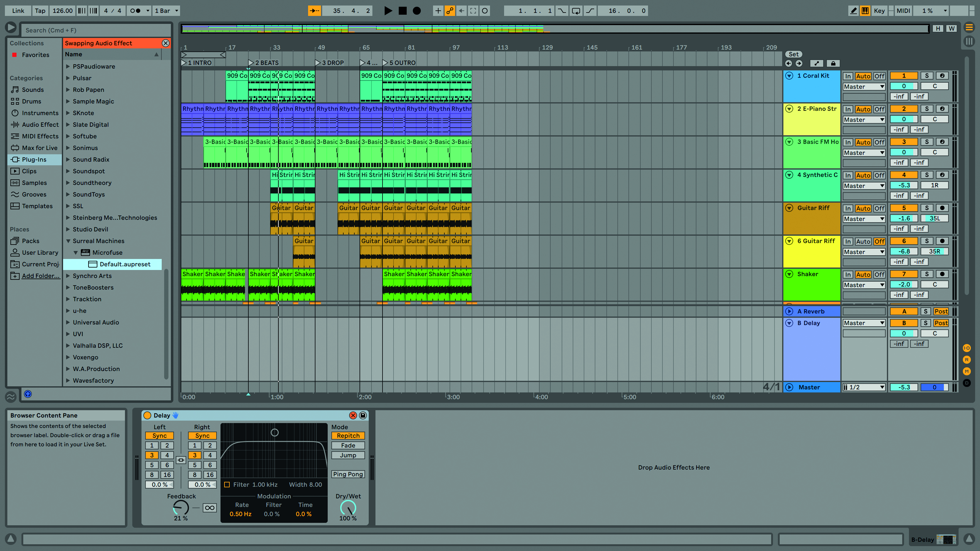Click Master volume -5.3 field
This screenshot has height=551, width=980.
click(904, 387)
